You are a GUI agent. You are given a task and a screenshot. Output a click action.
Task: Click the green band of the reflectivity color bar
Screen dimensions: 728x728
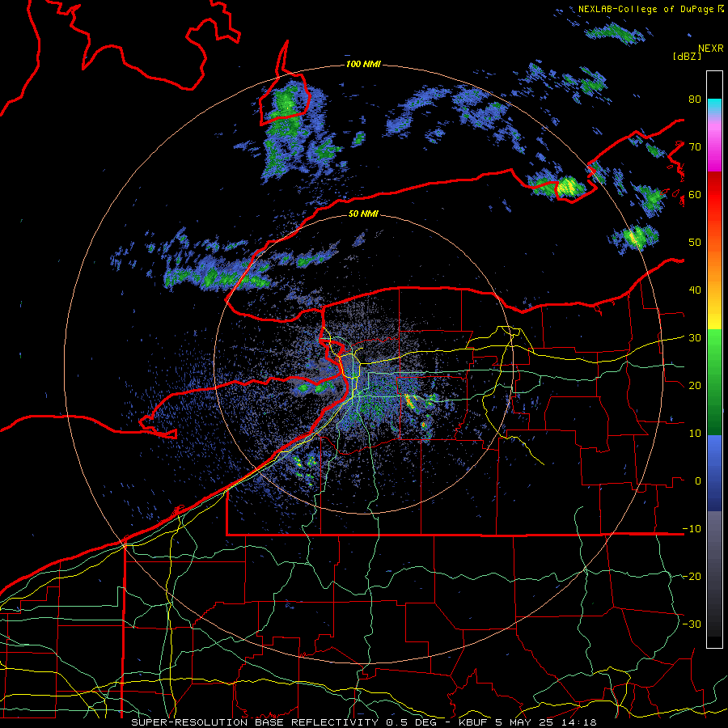714,382
